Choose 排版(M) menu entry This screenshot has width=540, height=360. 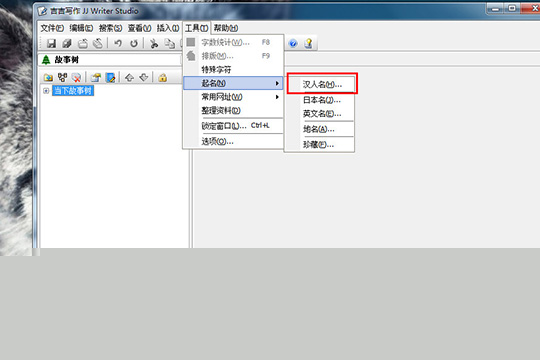(x=233, y=56)
